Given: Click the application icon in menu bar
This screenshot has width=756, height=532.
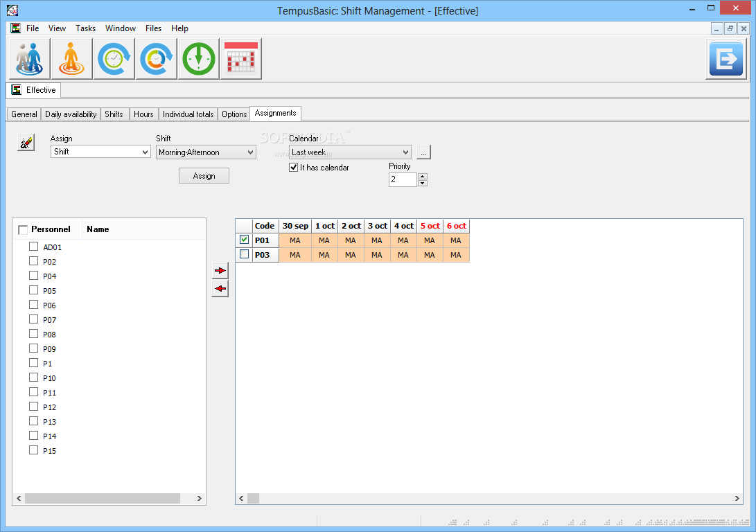Looking at the screenshot, I should click(x=15, y=28).
